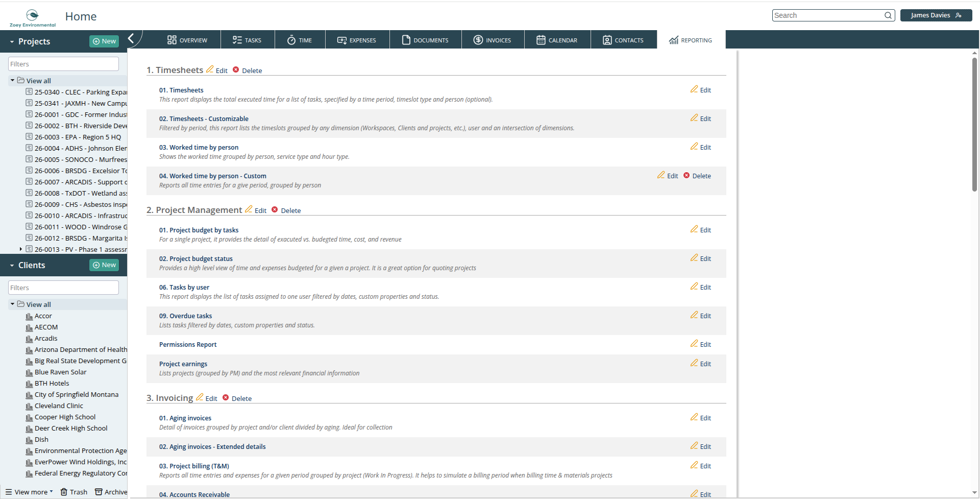Open project 25-0340 - CLEC

tap(81, 92)
